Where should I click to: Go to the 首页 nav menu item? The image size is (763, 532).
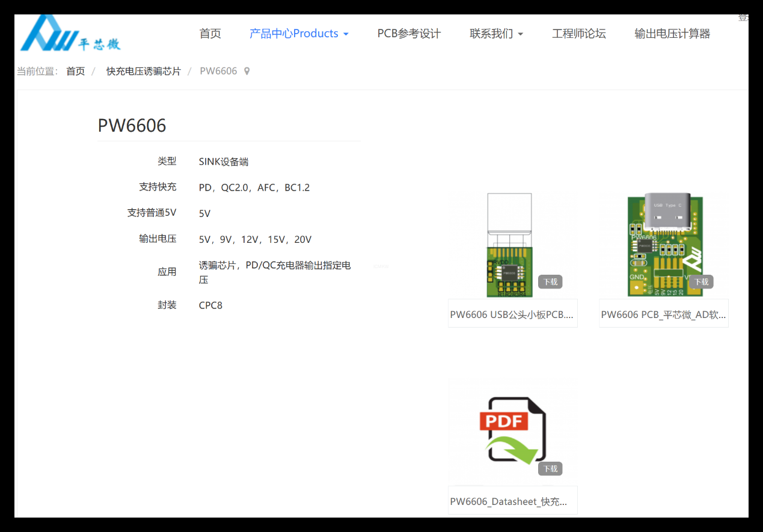pyautogui.click(x=210, y=34)
